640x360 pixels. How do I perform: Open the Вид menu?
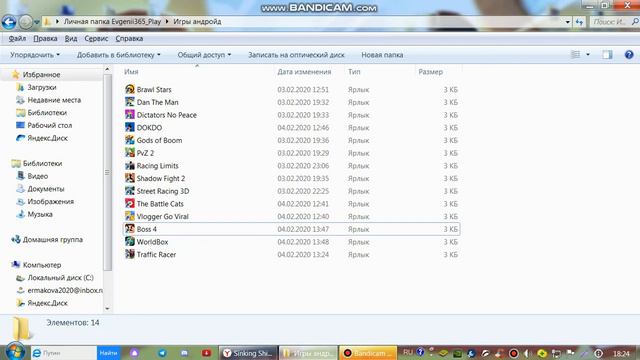pyautogui.click(x=71, y=38)
